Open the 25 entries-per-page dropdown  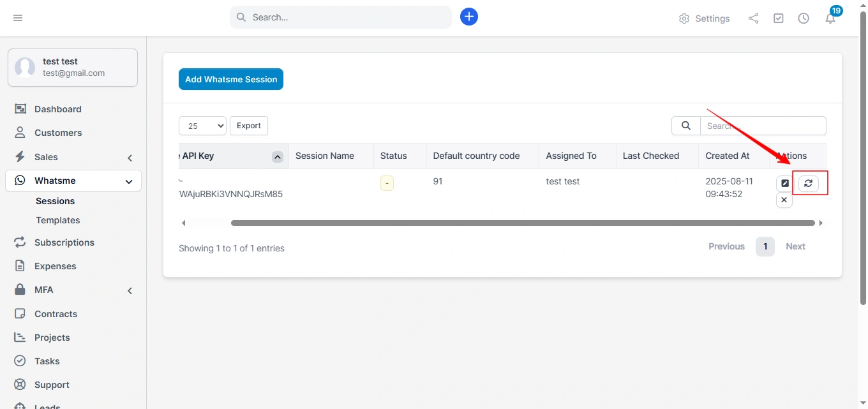coord(202,126)
